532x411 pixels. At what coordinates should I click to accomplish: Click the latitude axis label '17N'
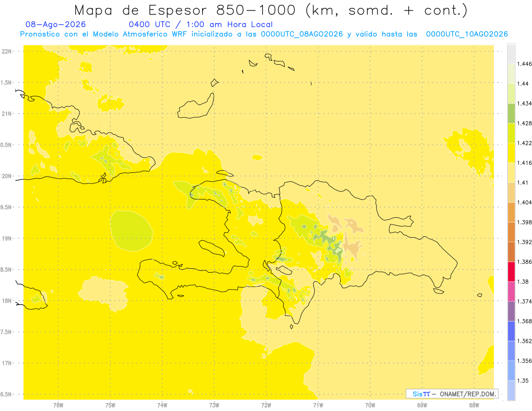(6, 363)
